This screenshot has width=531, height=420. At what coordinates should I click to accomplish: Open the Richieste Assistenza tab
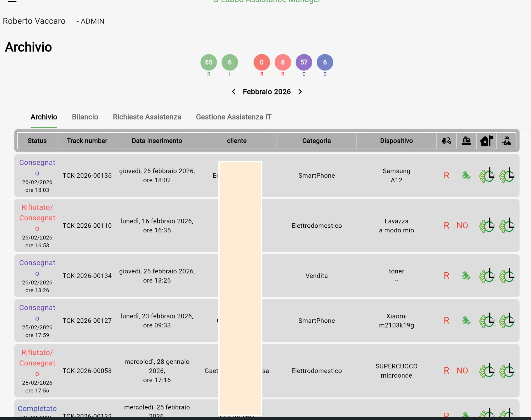pos(147,117)
